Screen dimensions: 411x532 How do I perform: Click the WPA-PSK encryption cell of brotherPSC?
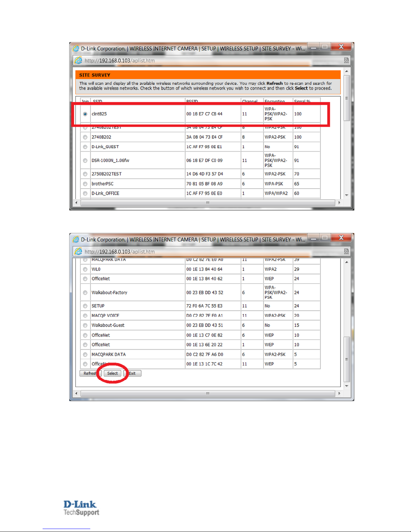tap(278, 184)
